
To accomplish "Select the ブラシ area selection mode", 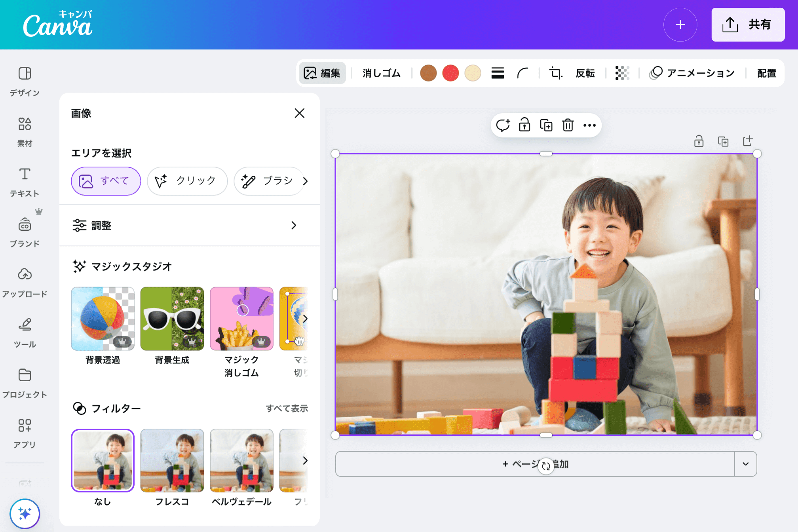I will [268, 181].
